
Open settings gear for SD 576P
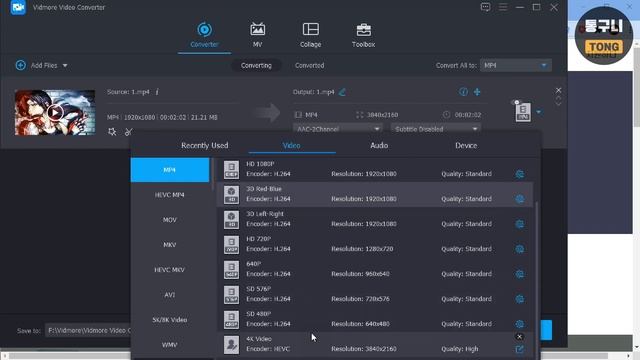click(x=520, y=299)
